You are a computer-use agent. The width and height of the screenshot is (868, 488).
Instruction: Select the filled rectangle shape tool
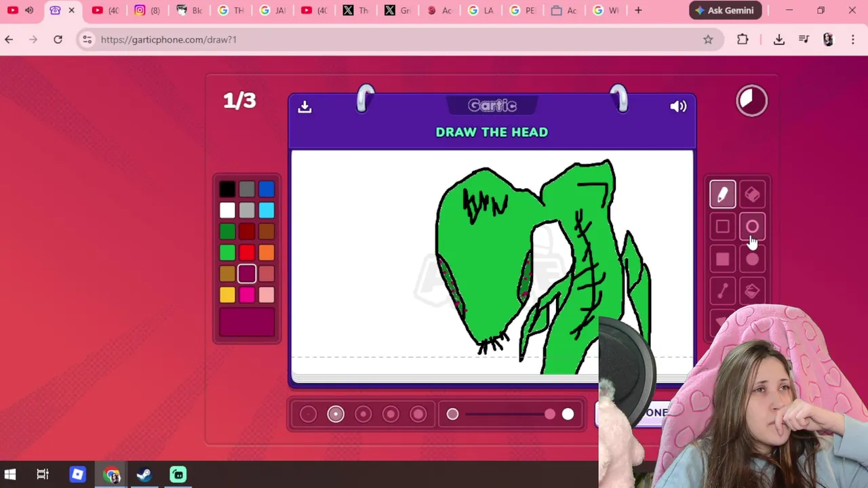tap(722, 260)
